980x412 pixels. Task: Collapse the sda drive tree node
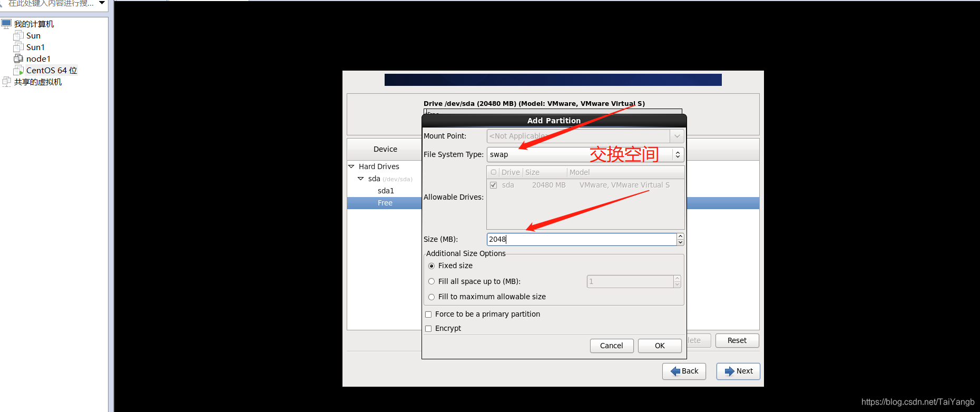tap(361, 179)
